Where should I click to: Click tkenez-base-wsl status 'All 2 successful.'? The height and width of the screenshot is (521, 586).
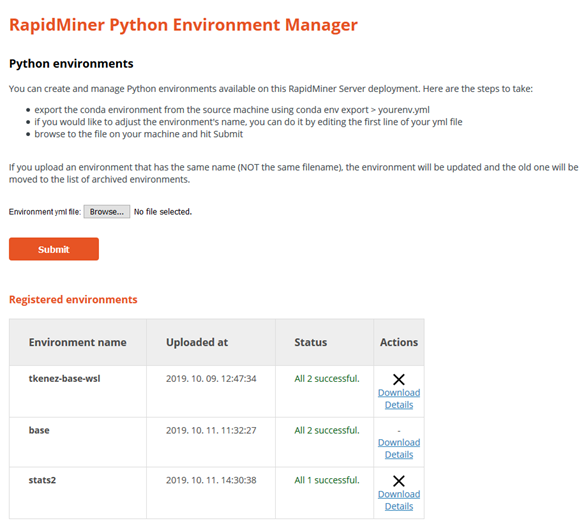(x=327, y=379)
